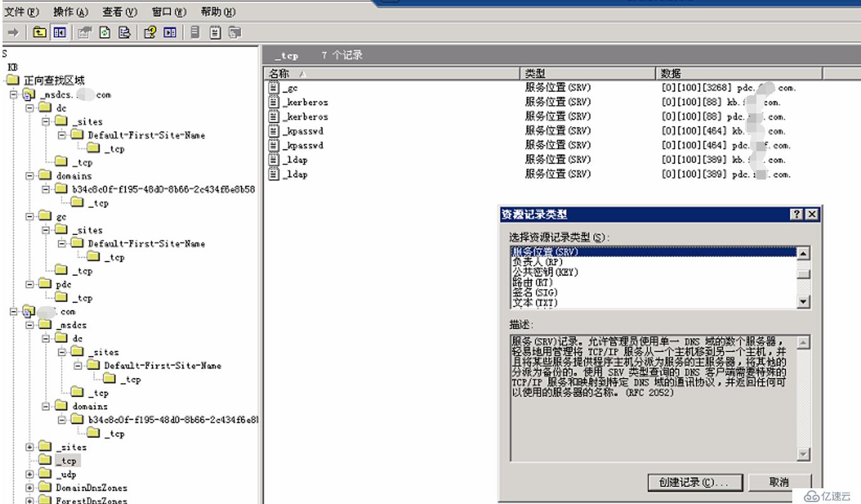Close the 资源记录类型 dialog
The height and width of the screenshot is (504, 861).
tap(812, 214)
